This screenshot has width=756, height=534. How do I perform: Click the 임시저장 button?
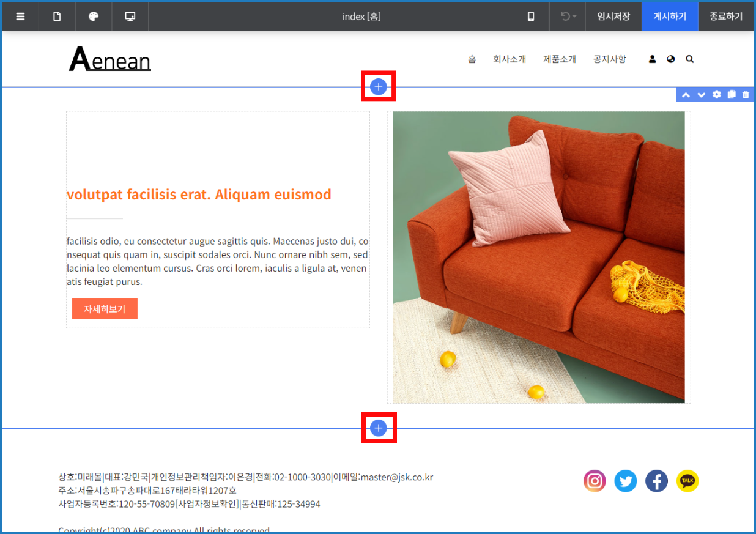[613, 17]
